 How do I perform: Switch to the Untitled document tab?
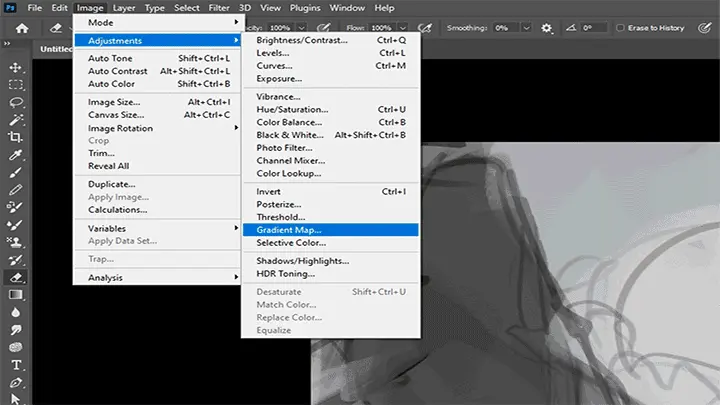point(55,49)
